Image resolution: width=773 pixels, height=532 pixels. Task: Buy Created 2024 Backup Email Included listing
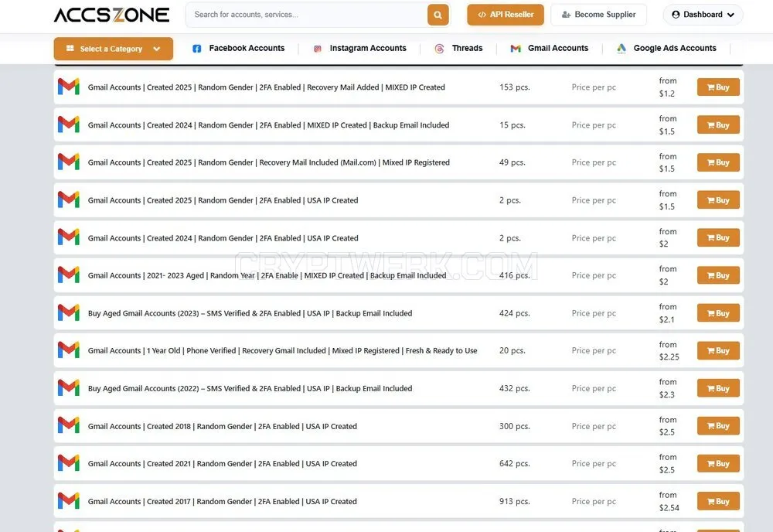pos(718,124)
